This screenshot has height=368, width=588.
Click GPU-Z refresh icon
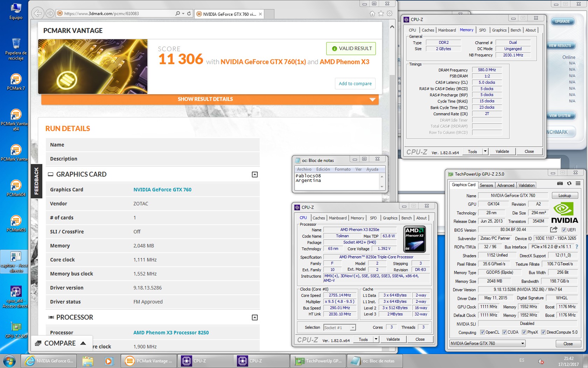(569, 183)
